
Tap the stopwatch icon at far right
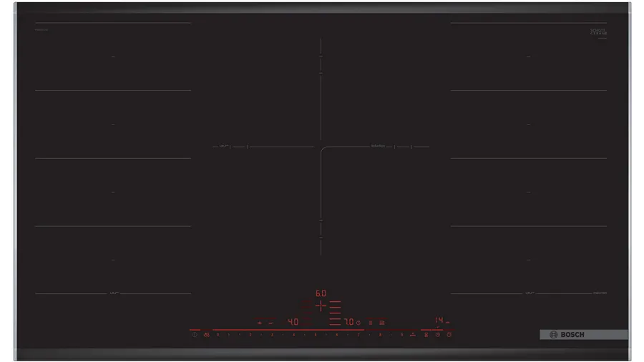coord(449,334)
